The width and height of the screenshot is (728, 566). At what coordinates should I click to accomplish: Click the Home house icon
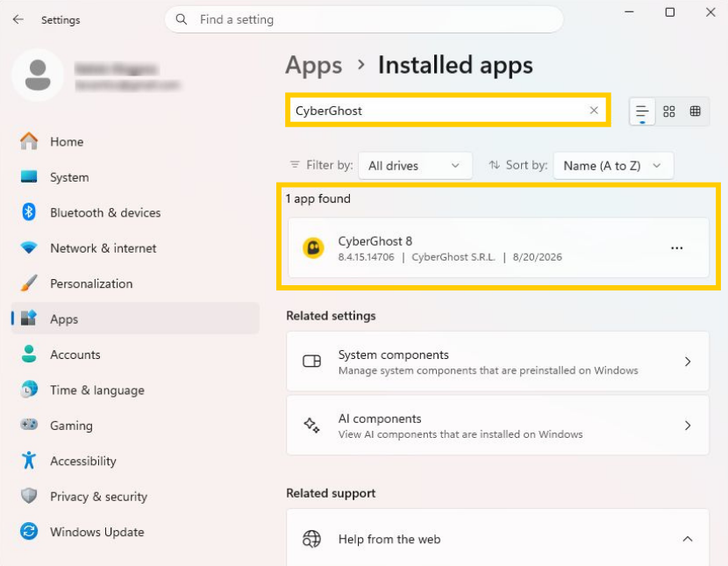29,141
